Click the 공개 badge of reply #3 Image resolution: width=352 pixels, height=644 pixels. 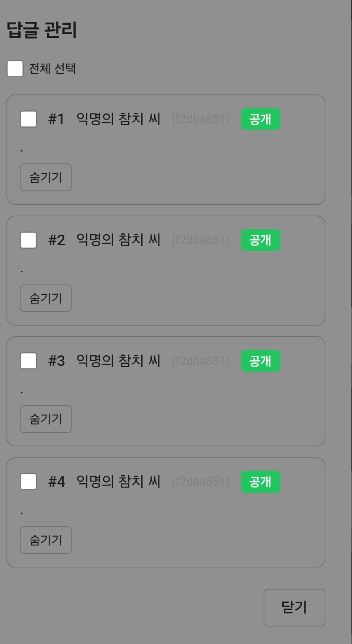click(260, 361)
